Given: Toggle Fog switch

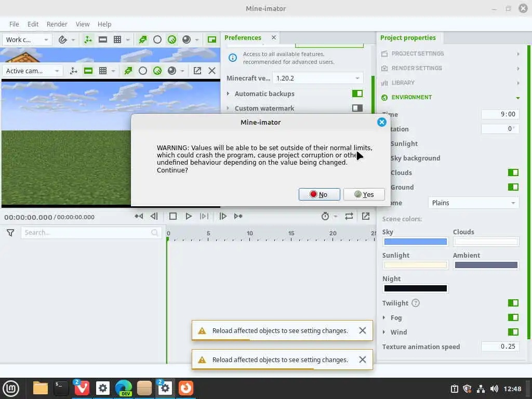Looking at the screenshot, I should click(513, 317).
